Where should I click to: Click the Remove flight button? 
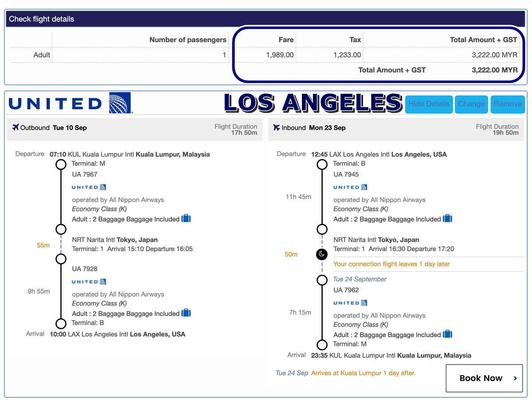(508, 104)
